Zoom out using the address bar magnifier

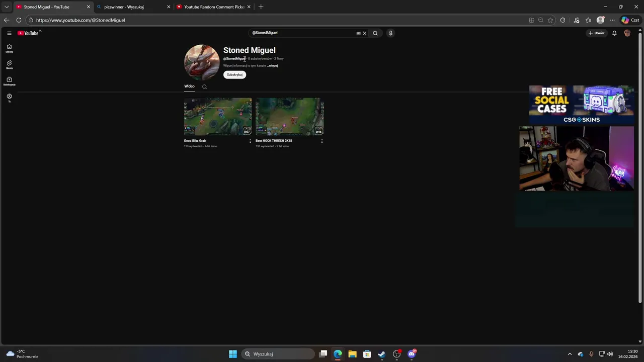point(541,20)
